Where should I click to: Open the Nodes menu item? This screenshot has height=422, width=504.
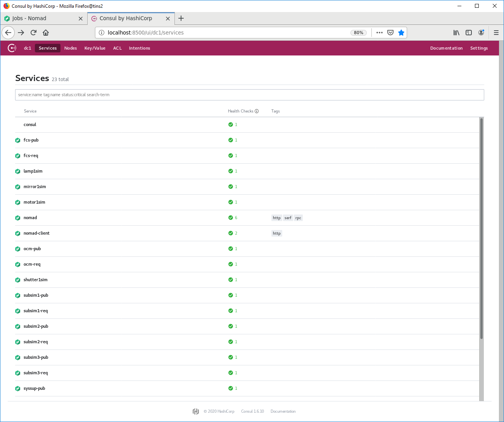[71, 48]
